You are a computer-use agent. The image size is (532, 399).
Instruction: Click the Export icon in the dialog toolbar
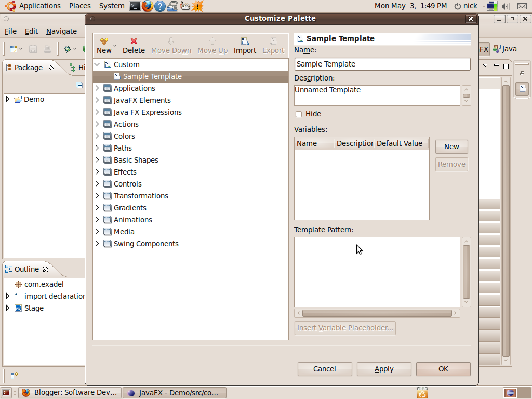(x=272, y=41)
